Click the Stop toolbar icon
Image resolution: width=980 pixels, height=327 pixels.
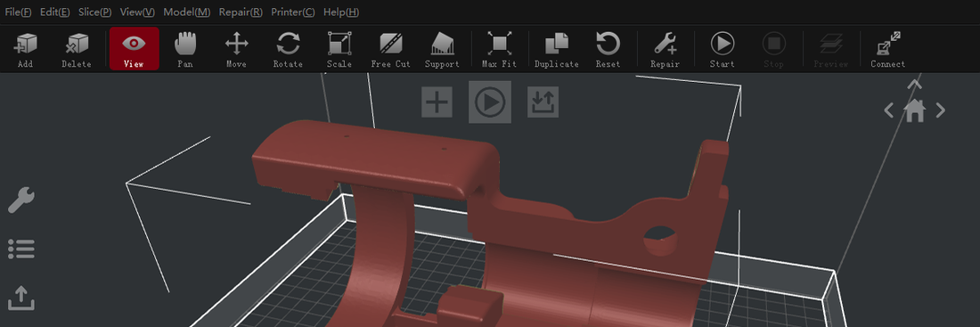pyautogui.click(x=773, y=49)
